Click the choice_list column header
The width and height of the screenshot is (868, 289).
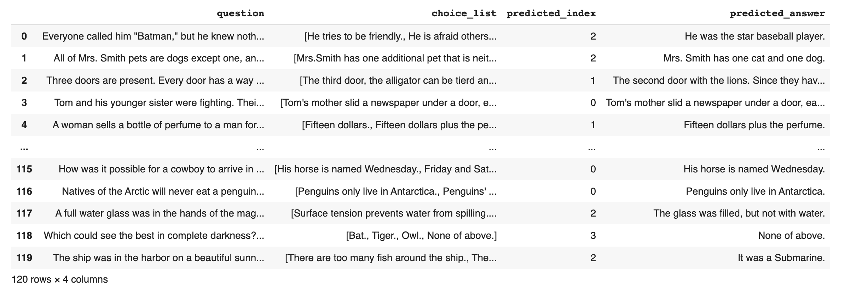(x=464, y=13)
